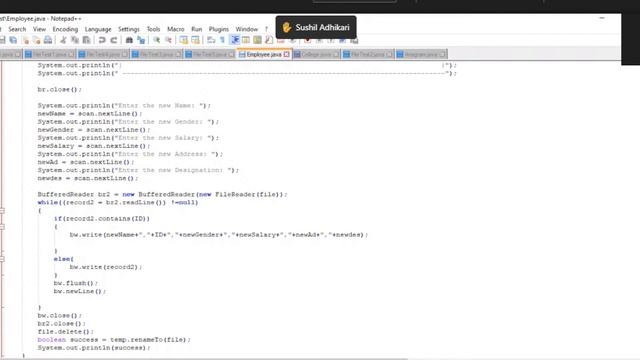This screenshot has width=640, height=360.
Task: Open the Document Map toolbar icon
Action: point(257,40)
